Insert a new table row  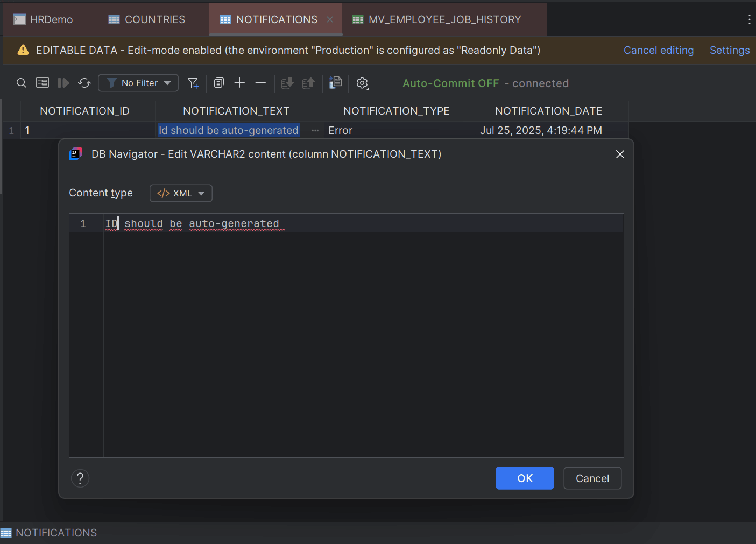239,83
